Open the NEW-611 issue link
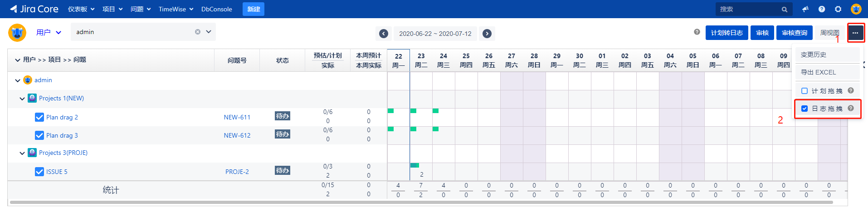This screenshot has height=213, width=868. click(237, 117)
